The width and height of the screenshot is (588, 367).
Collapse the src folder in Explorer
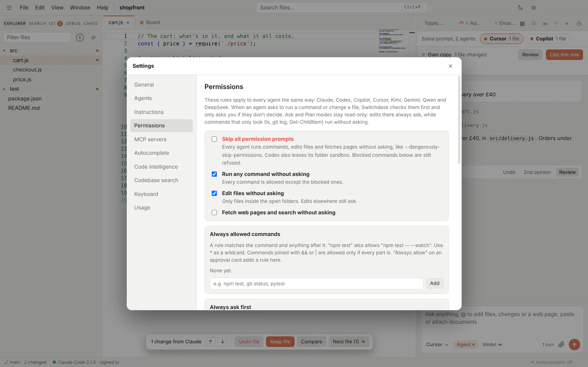4,51
